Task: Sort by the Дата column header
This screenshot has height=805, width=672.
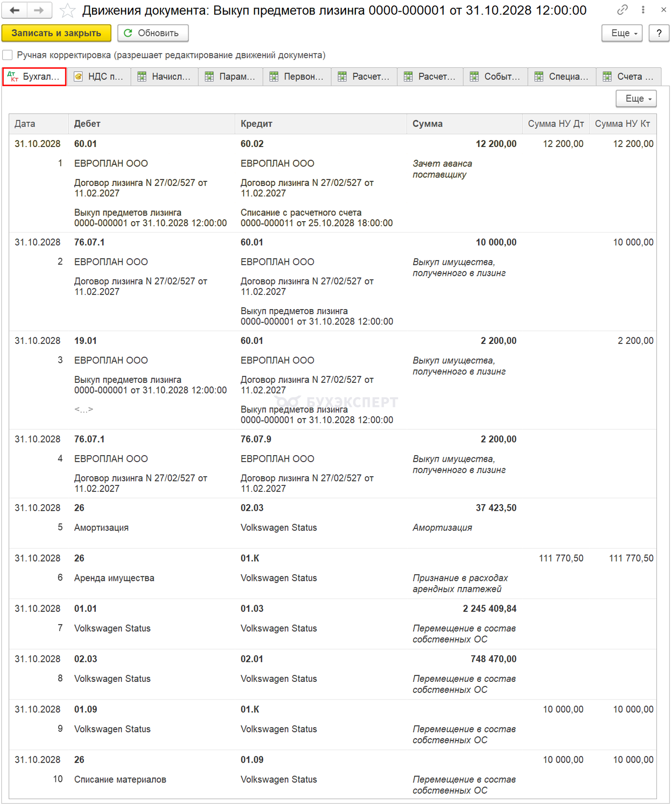Action: [x=39, y=124]
